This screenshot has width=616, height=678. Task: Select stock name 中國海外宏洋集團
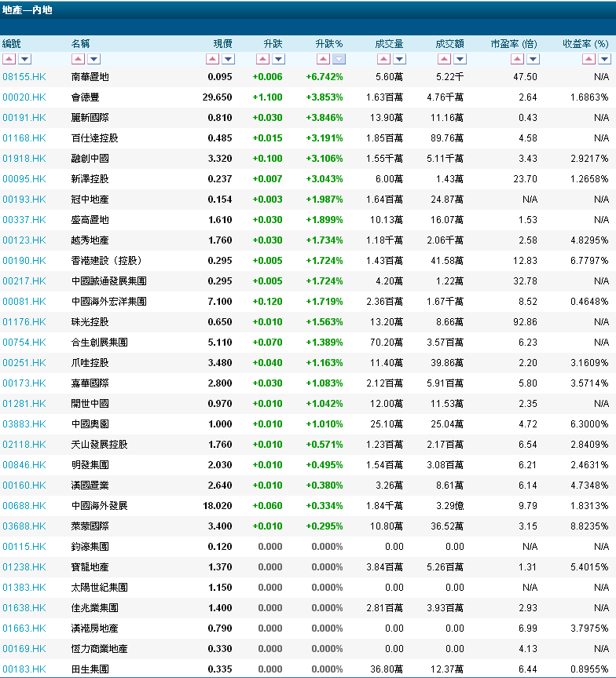tap(109, 302)
